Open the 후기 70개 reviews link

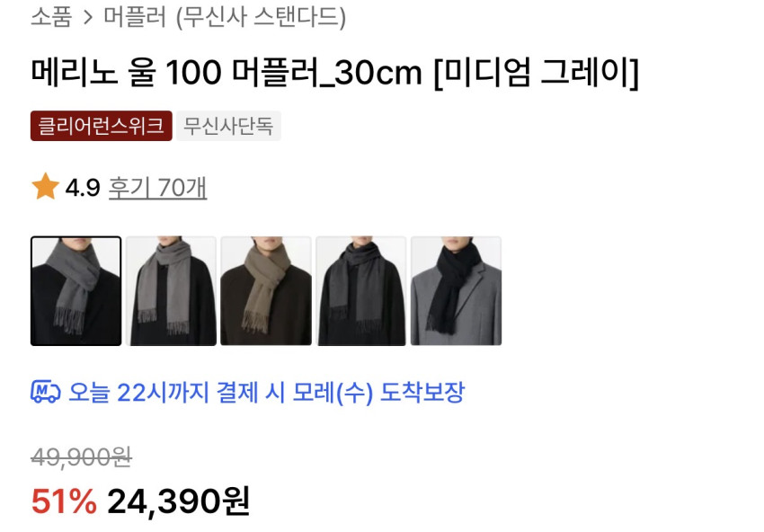tap(158, 188)
